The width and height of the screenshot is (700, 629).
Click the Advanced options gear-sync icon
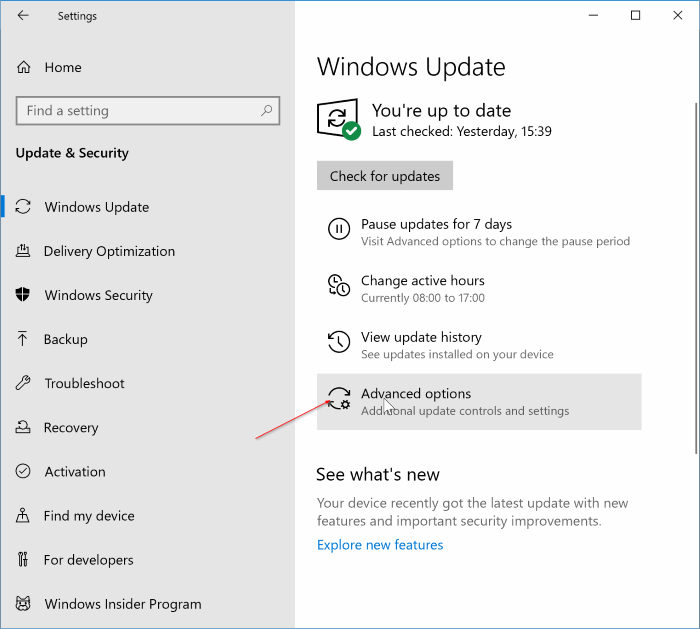(x=339, y=399)
